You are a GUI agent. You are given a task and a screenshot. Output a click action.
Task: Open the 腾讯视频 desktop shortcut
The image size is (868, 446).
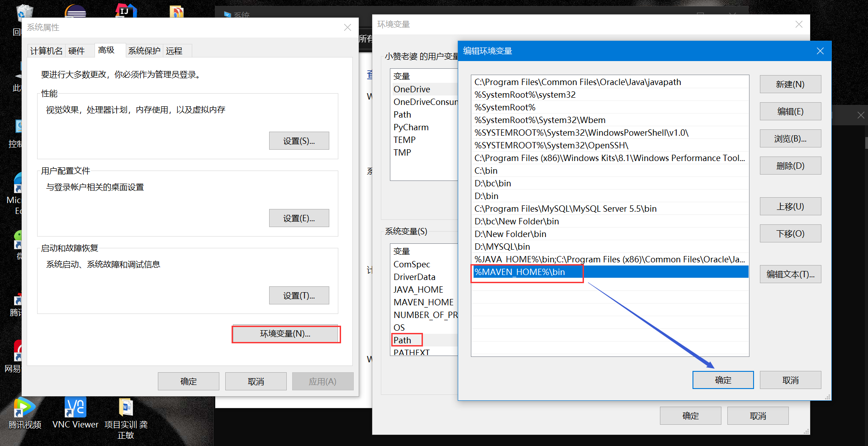pyautogui.click(x=24, y=413)
